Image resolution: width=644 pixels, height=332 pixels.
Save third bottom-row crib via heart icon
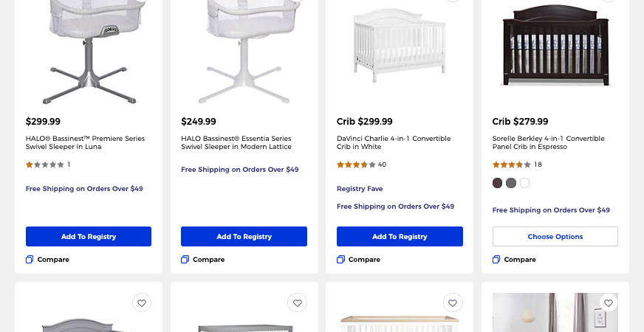453,303
